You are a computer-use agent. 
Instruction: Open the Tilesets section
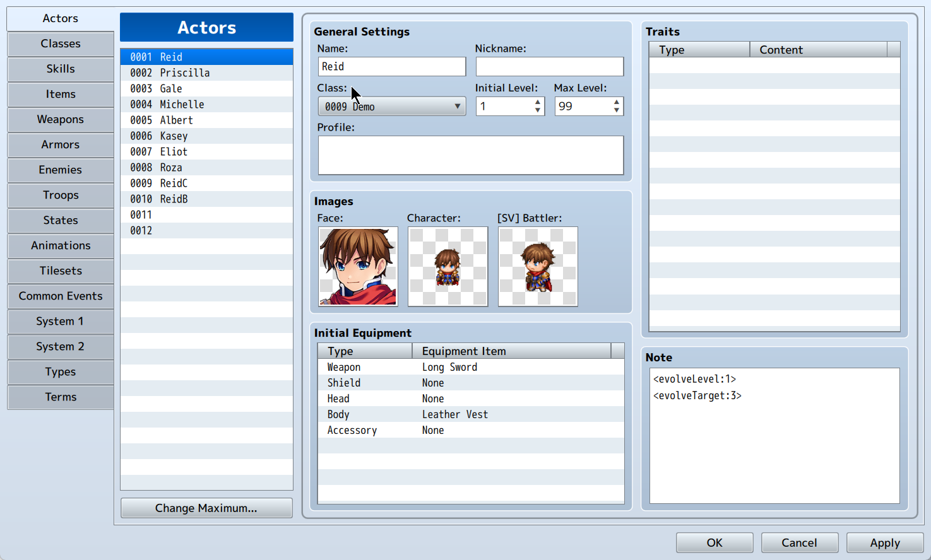coord(60,271)
